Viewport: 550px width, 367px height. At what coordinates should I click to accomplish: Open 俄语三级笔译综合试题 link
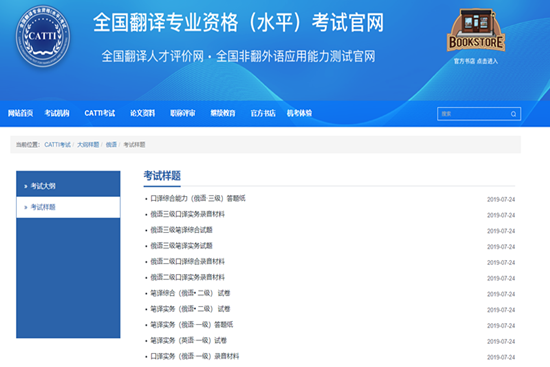[x=181, y=230]
